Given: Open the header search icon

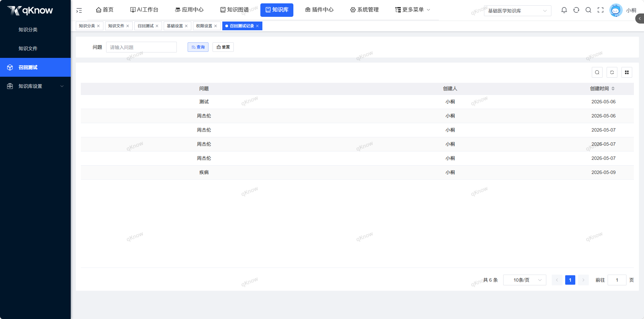Looking at the screenshot, I should click(x=588, y=10).
